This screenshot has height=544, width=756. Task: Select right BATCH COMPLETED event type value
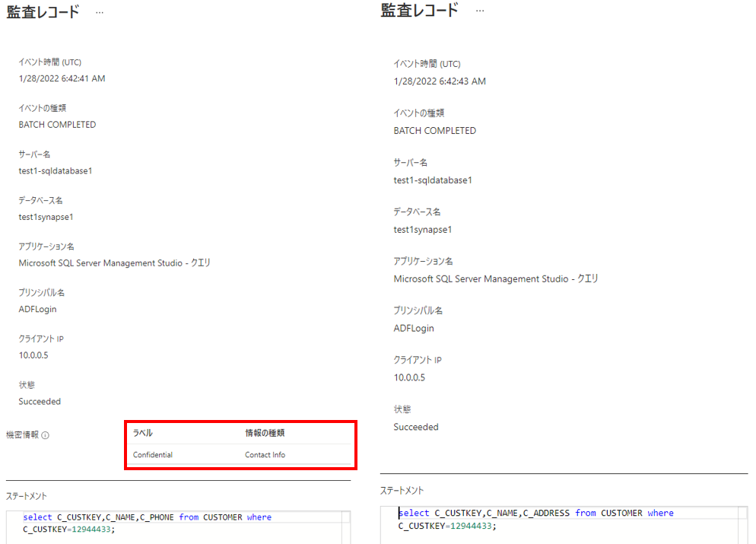435,131
